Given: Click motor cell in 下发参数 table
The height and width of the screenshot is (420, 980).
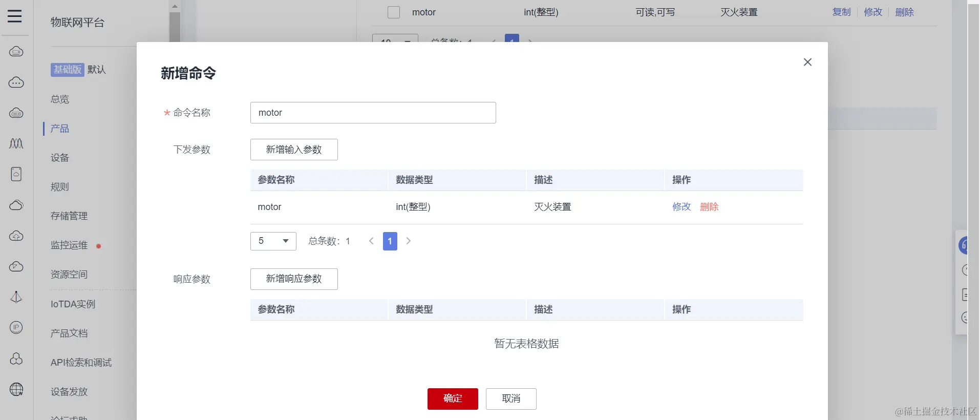Looking at the screenshot, I should tap(269, 207).
